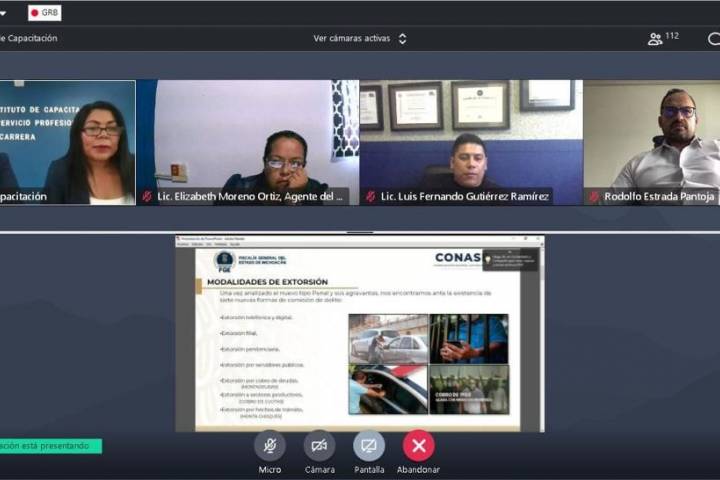Click muted mic icon for Elizabeth Moreno Ortiz
The height and width of the screenshot is (480, 720).
pyautogui.click(x=147, y=197)
